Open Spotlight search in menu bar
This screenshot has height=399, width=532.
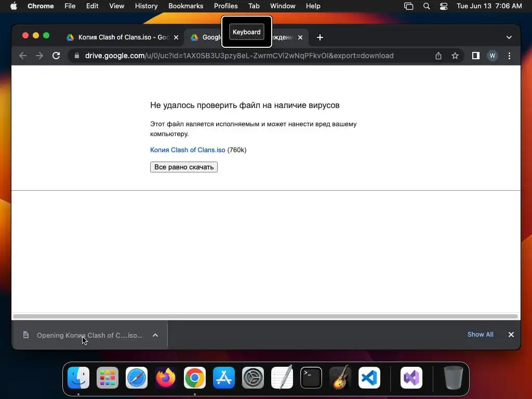coord(427,6)
